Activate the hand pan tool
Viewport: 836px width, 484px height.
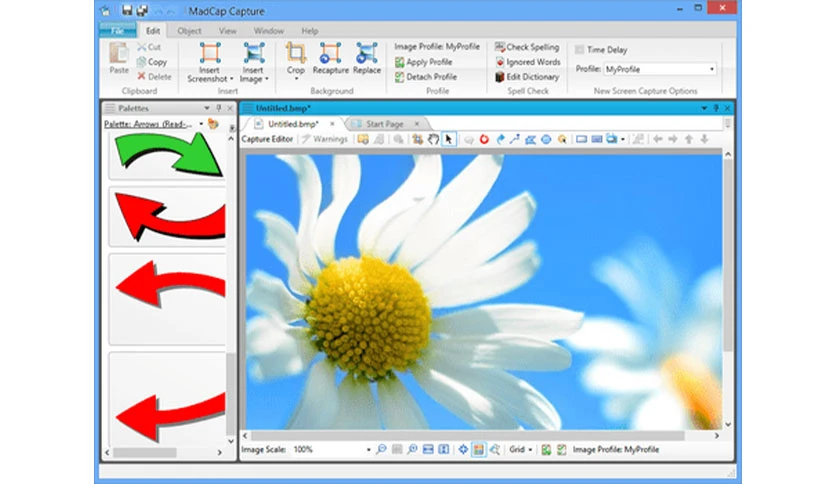coord(433,139)
